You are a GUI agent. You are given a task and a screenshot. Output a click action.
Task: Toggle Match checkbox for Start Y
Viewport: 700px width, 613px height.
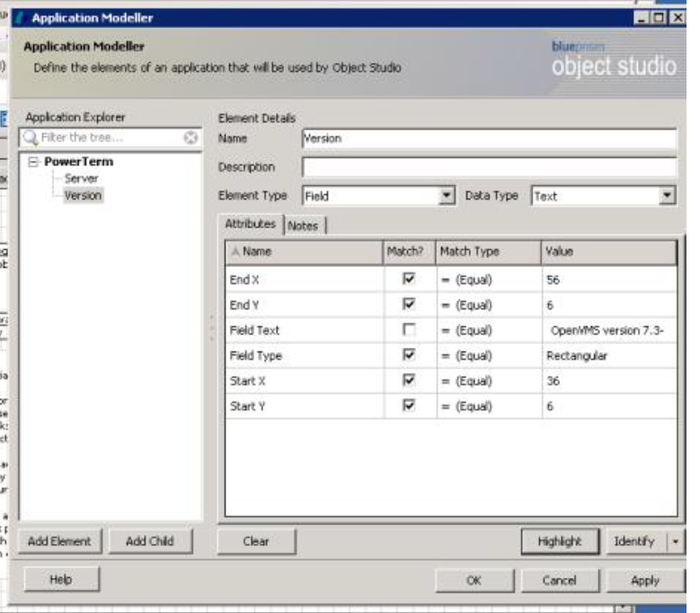pos(409,405)
